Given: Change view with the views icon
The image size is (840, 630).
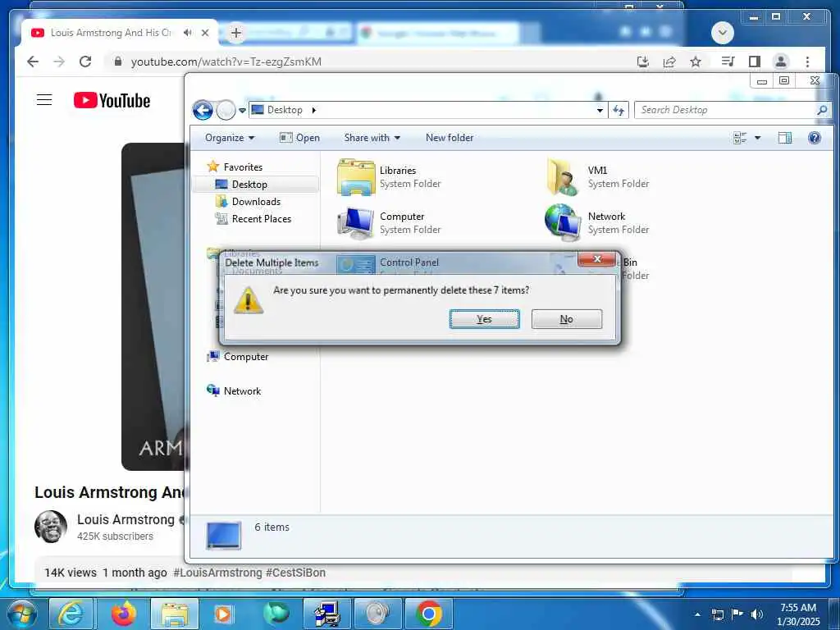Looking at the screenshot, I should pos(740,138).
